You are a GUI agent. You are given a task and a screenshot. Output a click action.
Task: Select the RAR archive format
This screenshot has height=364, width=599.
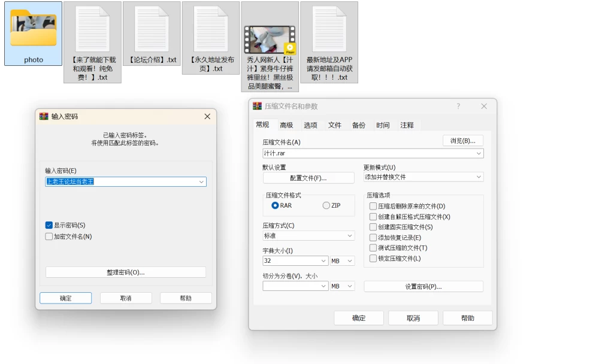(x=275, y=205)
